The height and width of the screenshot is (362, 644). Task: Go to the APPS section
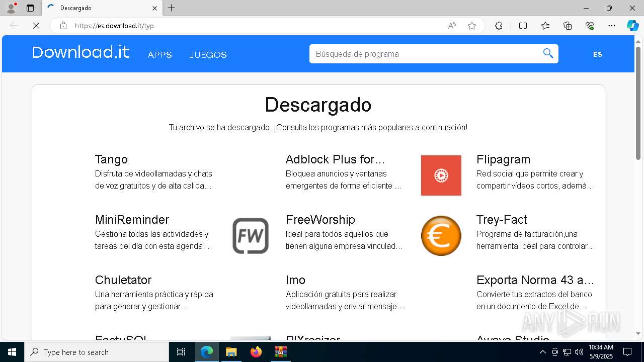click(x=160, y=55)
